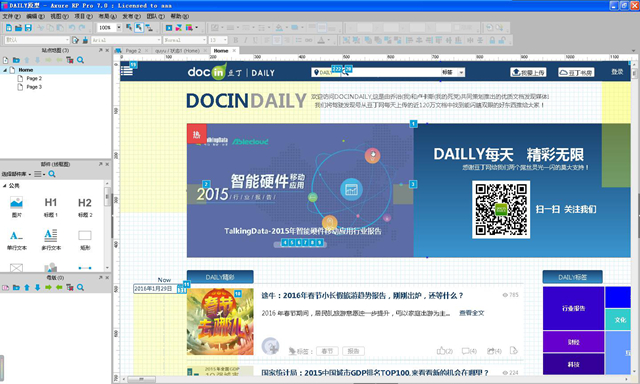Collapse the 公共 widget category
The image size is (640, 384).
(x=4, y=186)
